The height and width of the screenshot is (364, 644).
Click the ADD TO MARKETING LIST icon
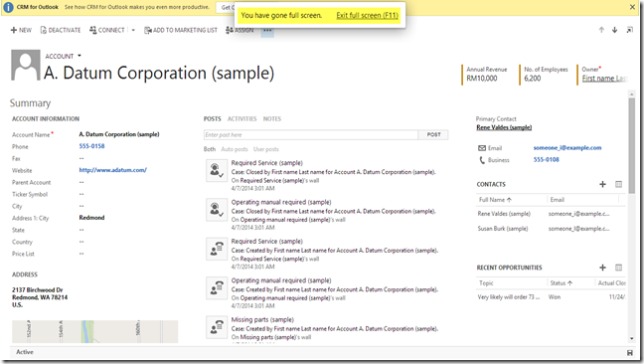click(148, 30)
